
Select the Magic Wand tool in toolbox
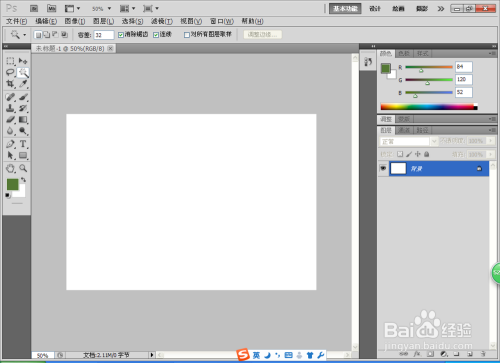coord(23,72)
